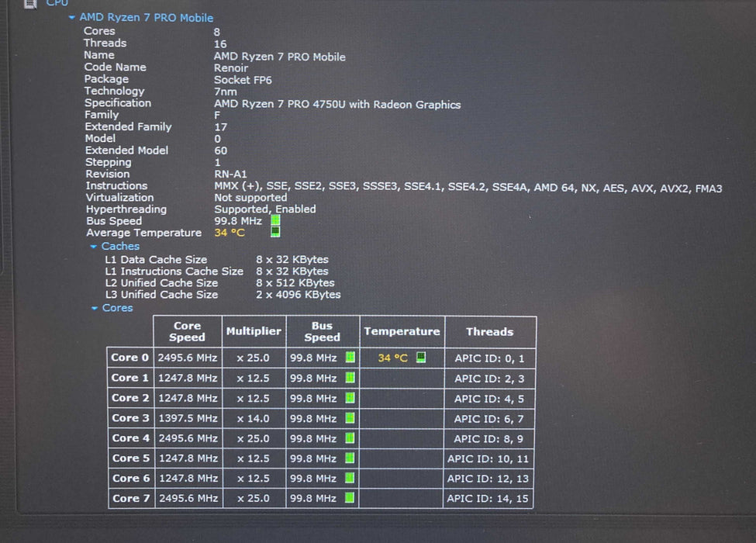Click the 2 x 4096 KBytes value
The width and height of the screenshot is (756, 543).
tap(299, 295)
